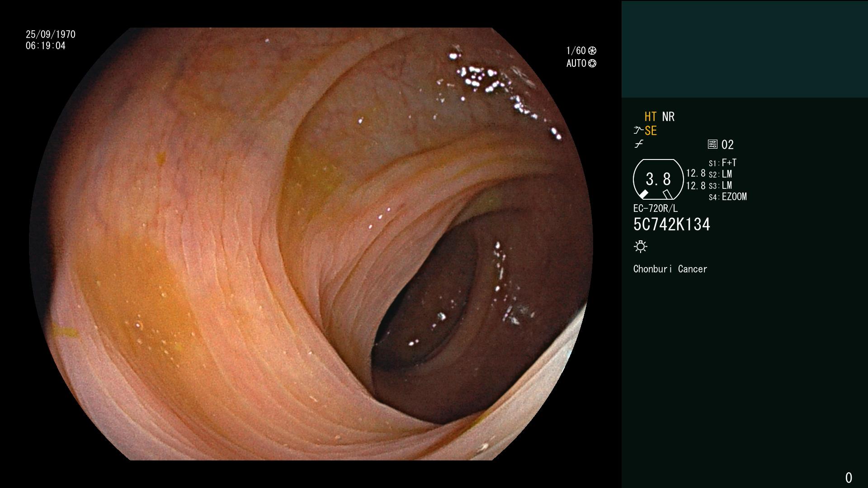Viewport: 868px width, 488px height.
Task: Click the AUTO iris mode label
Action: click(576, 63)
